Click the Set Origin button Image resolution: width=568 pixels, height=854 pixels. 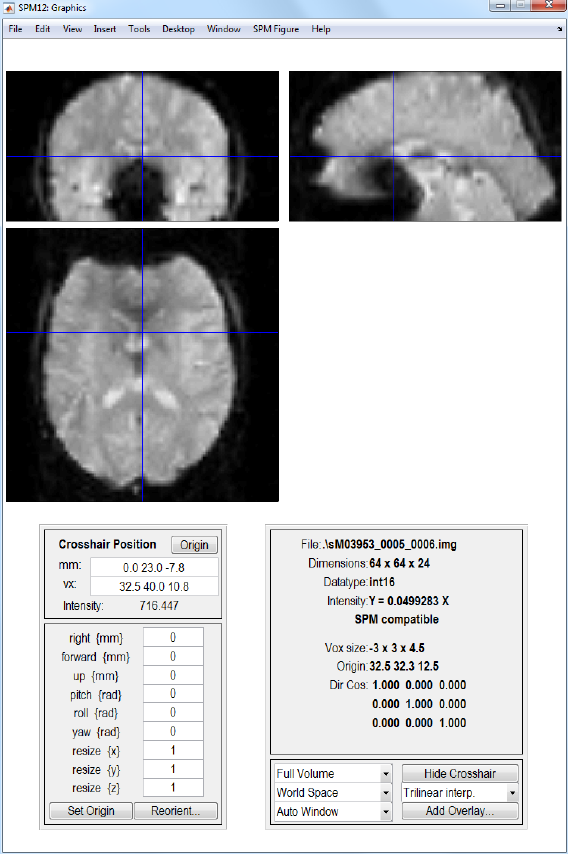pyautogui.click(x=91, y=810)
